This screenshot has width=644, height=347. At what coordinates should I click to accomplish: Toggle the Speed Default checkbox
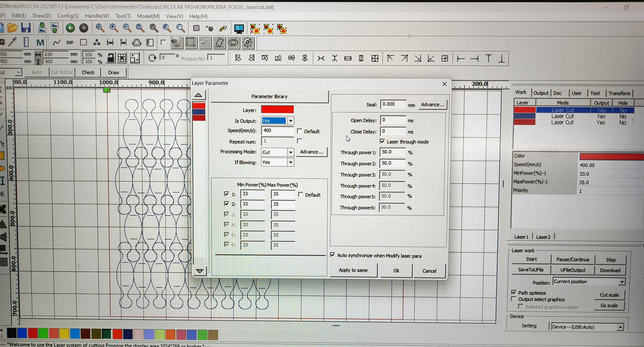299,131
